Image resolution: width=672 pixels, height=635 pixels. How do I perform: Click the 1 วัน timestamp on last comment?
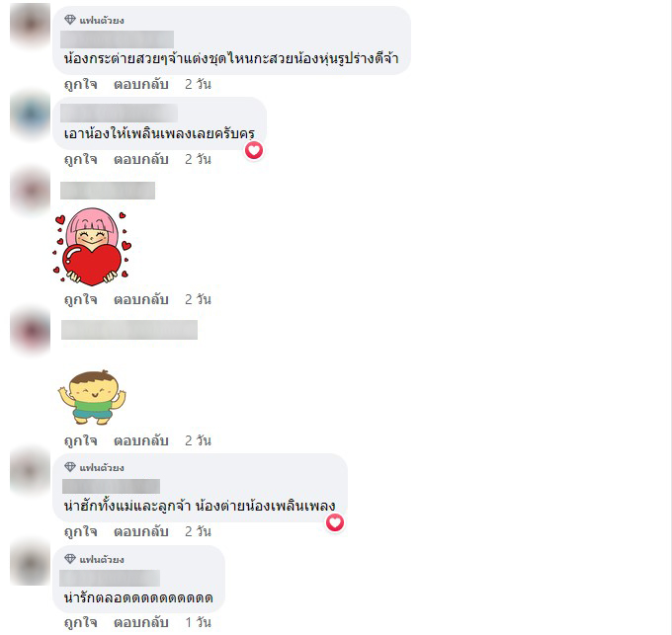click(198, 622)
